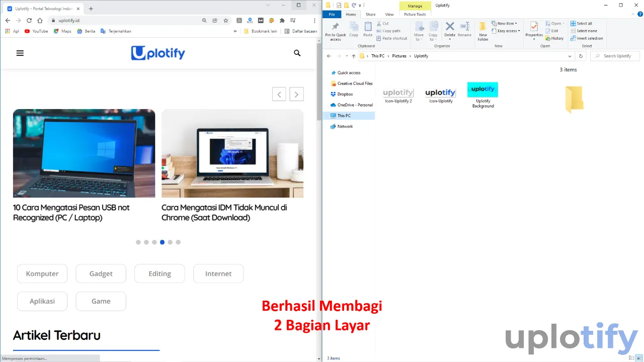
Task: Click Edit in the Open group
Action: click(551, 31)
